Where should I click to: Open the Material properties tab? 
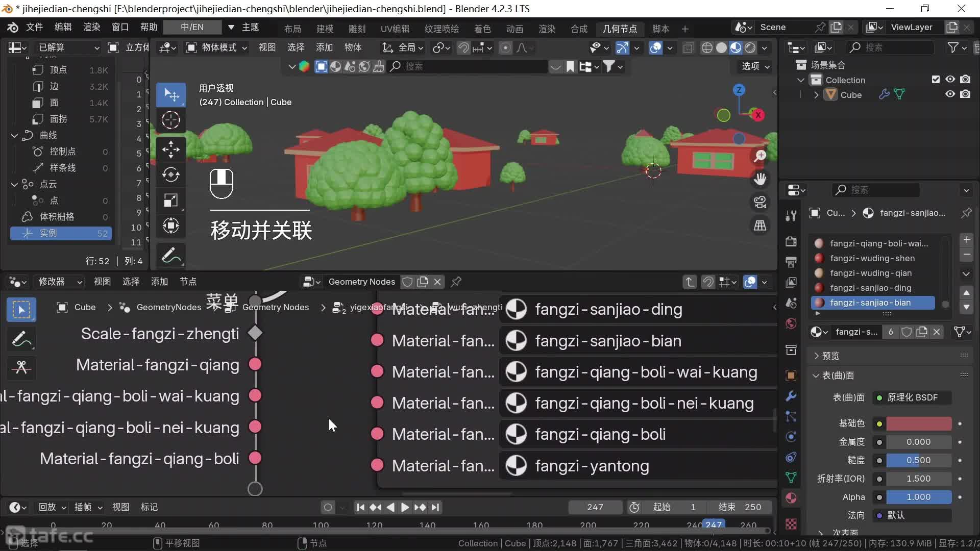tap(791, 498)
